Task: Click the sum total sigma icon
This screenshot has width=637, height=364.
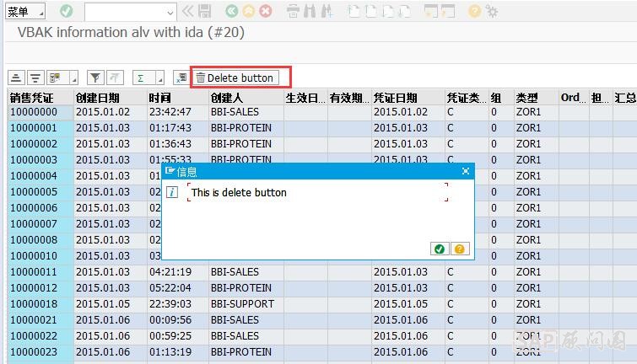Action: pyautogui.click(x=141, y=78)
